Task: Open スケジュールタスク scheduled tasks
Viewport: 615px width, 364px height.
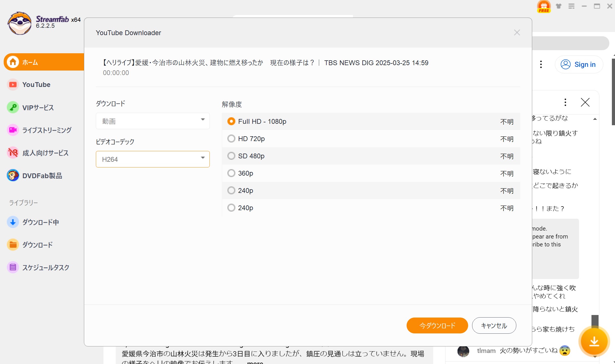Action: coord(46,268)
